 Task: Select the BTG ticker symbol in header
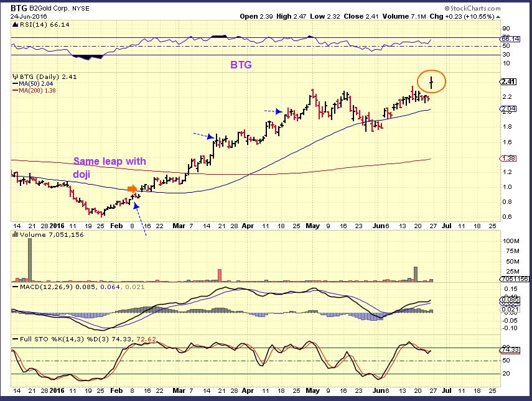point(19,8)
